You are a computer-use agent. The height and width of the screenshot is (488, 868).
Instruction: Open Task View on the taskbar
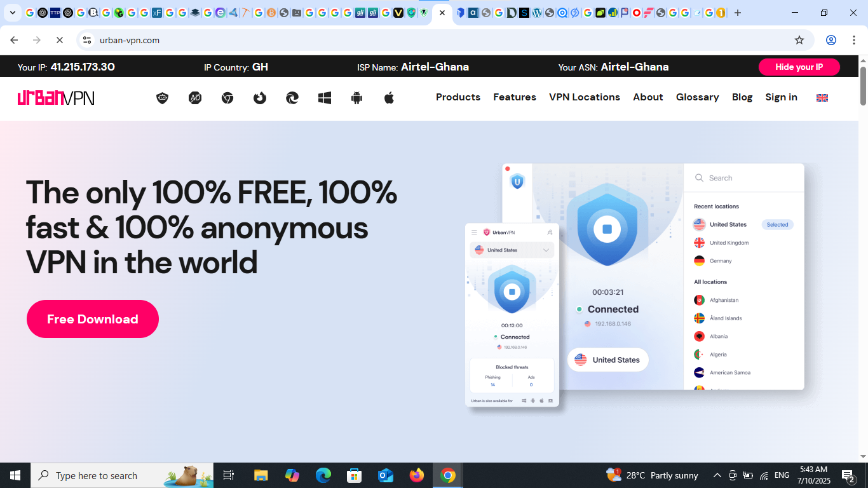point(229,475)
